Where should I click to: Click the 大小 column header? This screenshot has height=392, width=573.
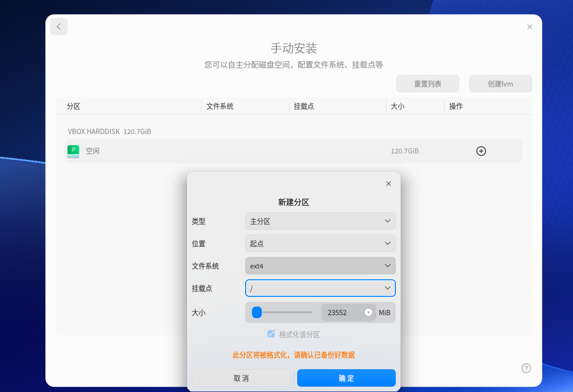[x=398, y=106]
